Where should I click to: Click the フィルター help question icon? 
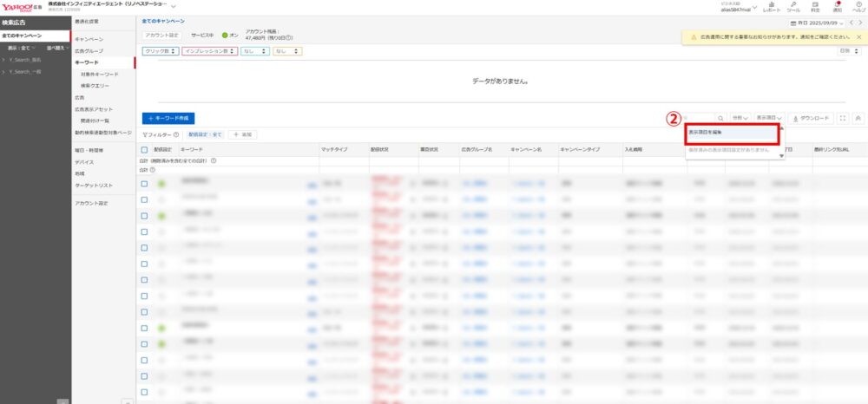pos(176,135)
